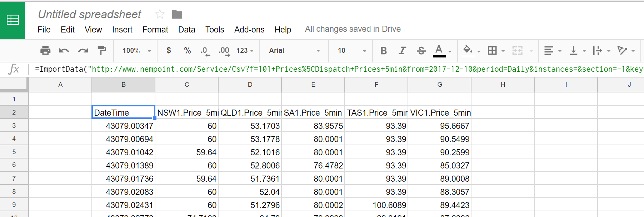This screenshot has width=644, height=217.
Task: Select the paint format tool
Action: coord(102,51)
